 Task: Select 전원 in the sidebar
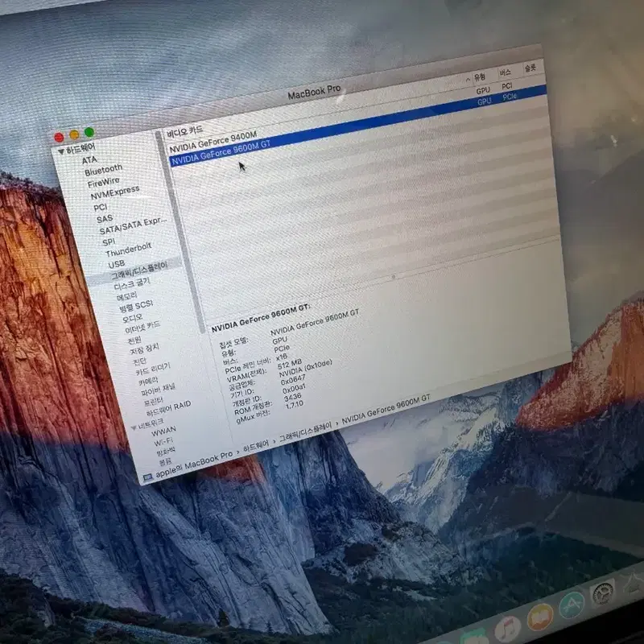click(x=134, y=340)
